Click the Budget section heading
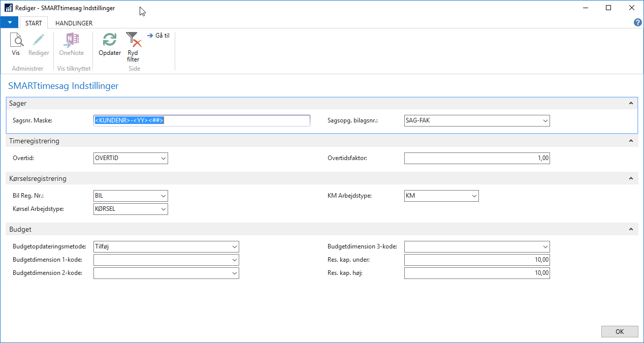 tap(20, 229)
